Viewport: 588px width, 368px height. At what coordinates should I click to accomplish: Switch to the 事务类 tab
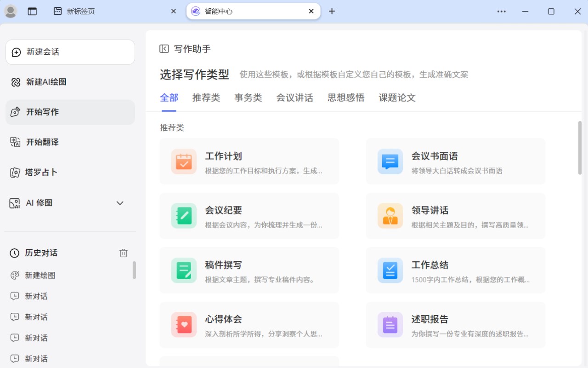click(x=248, y=98)
